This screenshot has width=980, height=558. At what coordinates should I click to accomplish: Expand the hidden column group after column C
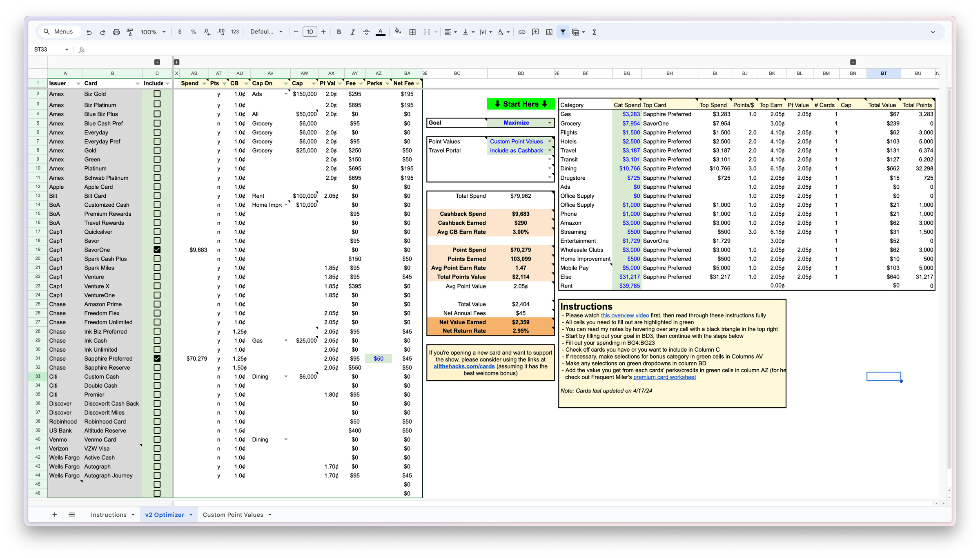(157, 62)
